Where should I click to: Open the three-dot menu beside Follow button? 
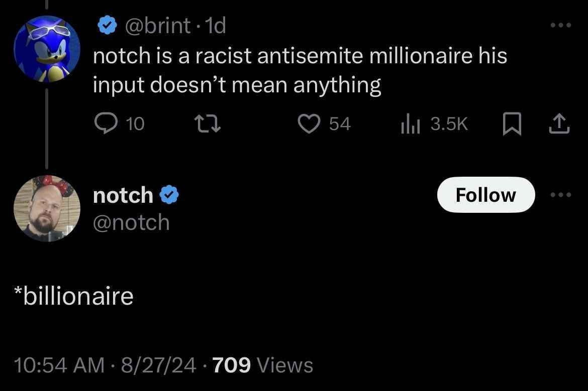[561, 195]
